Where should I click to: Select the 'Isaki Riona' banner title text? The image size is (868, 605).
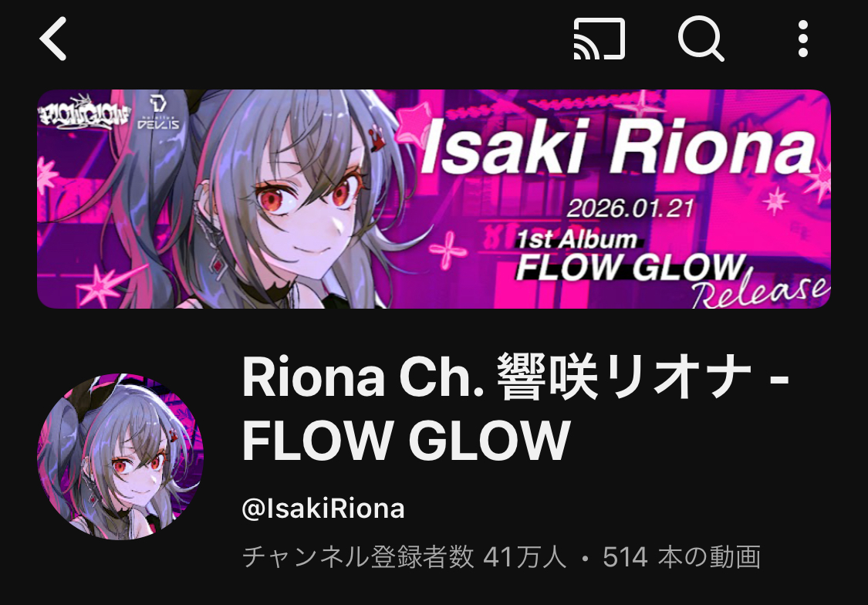pyautogui.click(x=618, y=147)
